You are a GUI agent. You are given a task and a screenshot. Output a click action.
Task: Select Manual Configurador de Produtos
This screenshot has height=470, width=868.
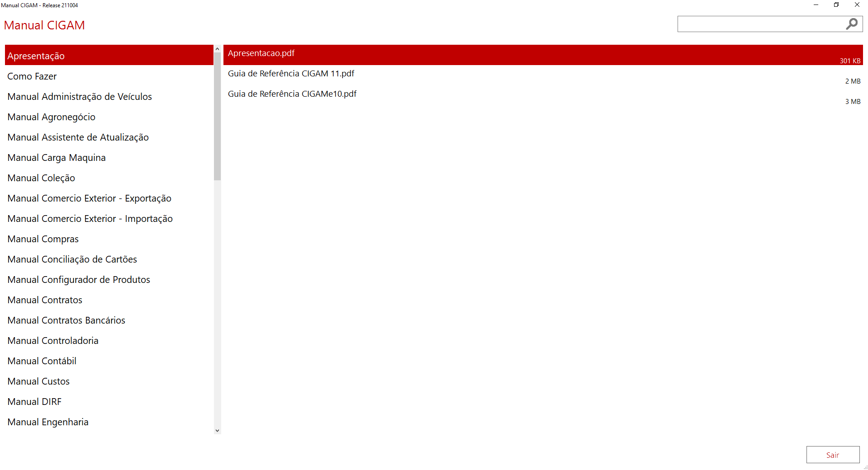[x=109, y=279]
